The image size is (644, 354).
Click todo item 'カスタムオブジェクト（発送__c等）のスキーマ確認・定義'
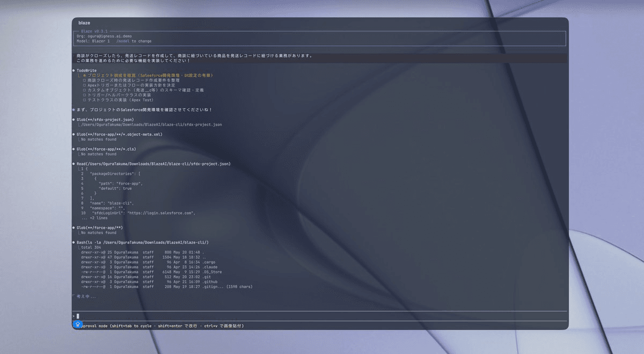pyautogui.click(x=143, y=90)
